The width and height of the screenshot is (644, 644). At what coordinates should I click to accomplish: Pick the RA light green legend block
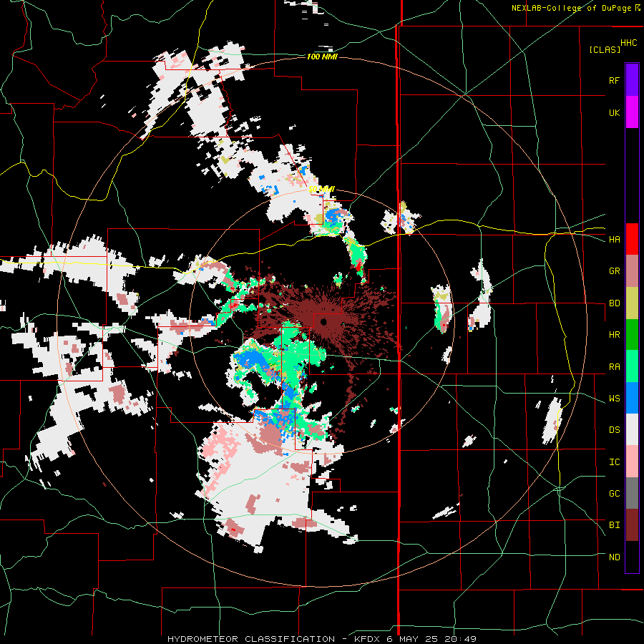632,366
